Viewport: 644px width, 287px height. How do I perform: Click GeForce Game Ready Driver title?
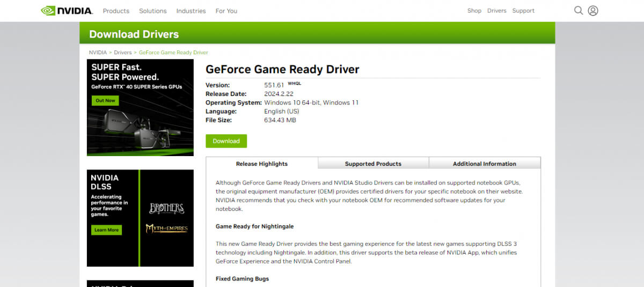pyautogui.click(x=282, y=69)
